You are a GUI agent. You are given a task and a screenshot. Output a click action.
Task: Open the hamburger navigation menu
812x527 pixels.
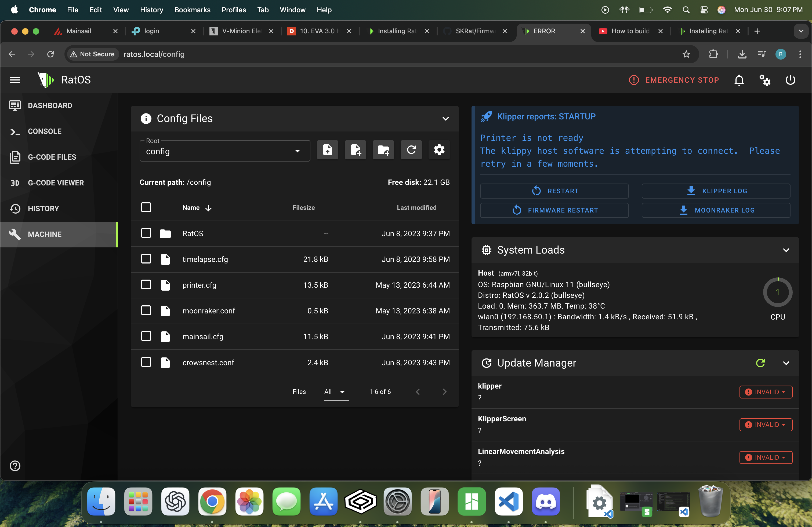pos(15,80)
